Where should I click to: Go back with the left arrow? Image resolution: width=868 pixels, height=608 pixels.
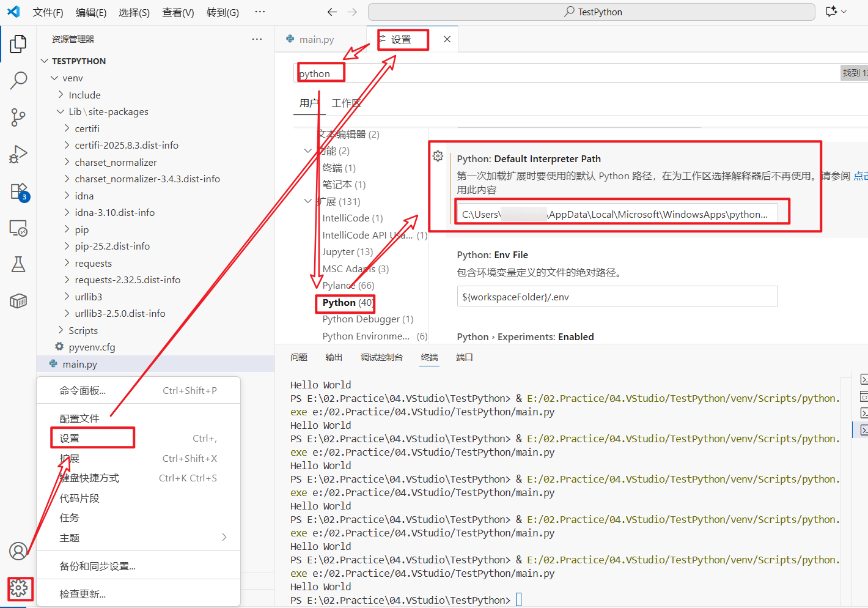click(332, 12)
